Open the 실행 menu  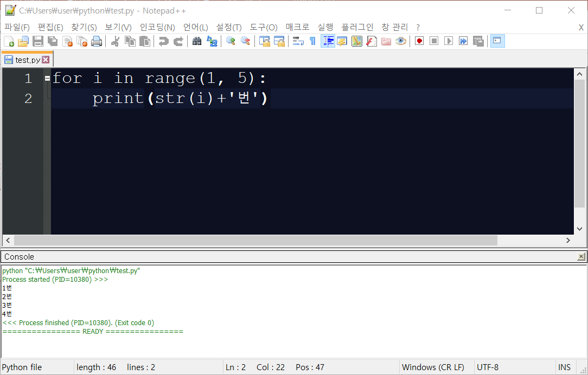325,27
